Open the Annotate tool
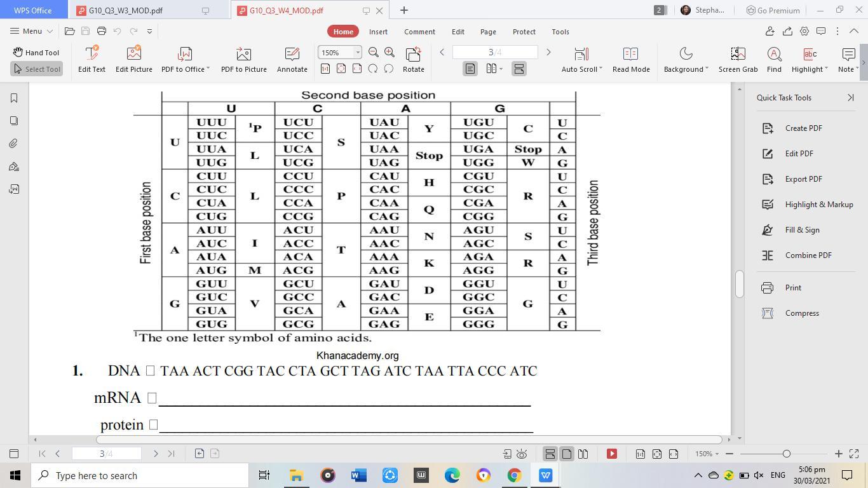The height and width of the screenshot is (488, 868). tap(292, 60)
